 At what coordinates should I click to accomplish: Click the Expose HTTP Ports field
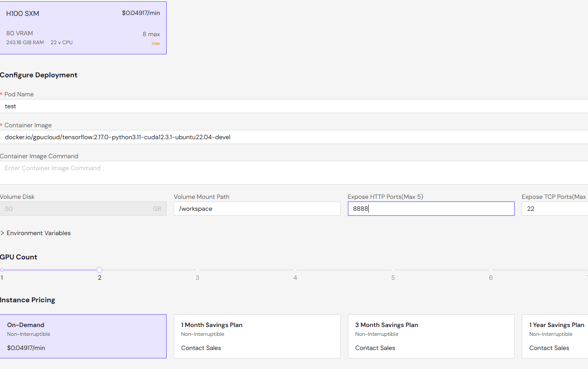click(x=431, y=209)
